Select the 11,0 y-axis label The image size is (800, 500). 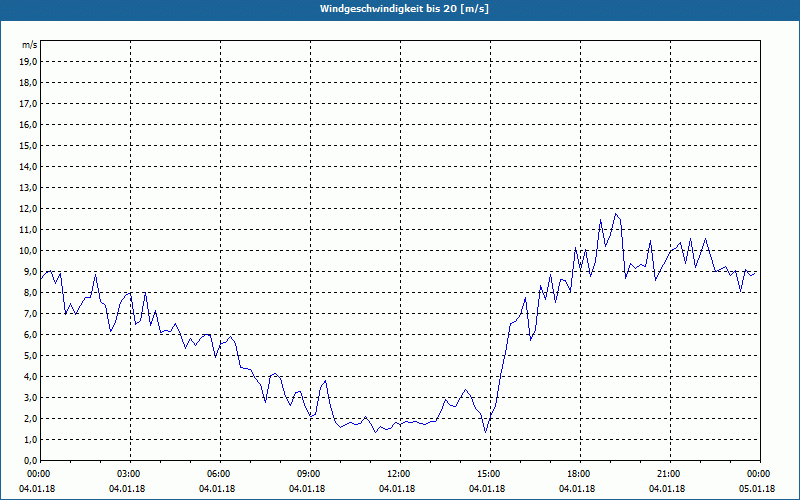[x=28, y=230]
